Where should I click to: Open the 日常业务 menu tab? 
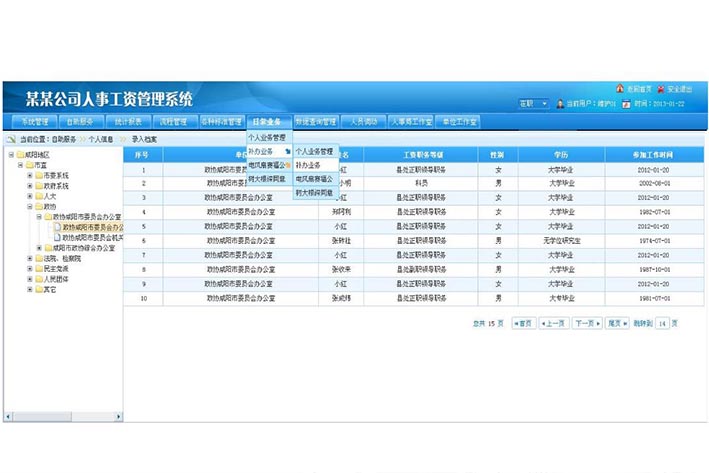[267, 122]
